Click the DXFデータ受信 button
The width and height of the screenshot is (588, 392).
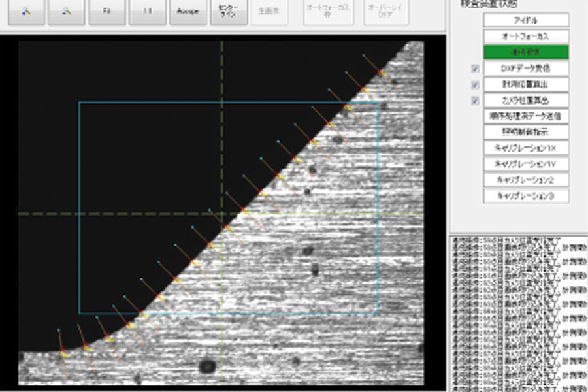pos(526,69)
